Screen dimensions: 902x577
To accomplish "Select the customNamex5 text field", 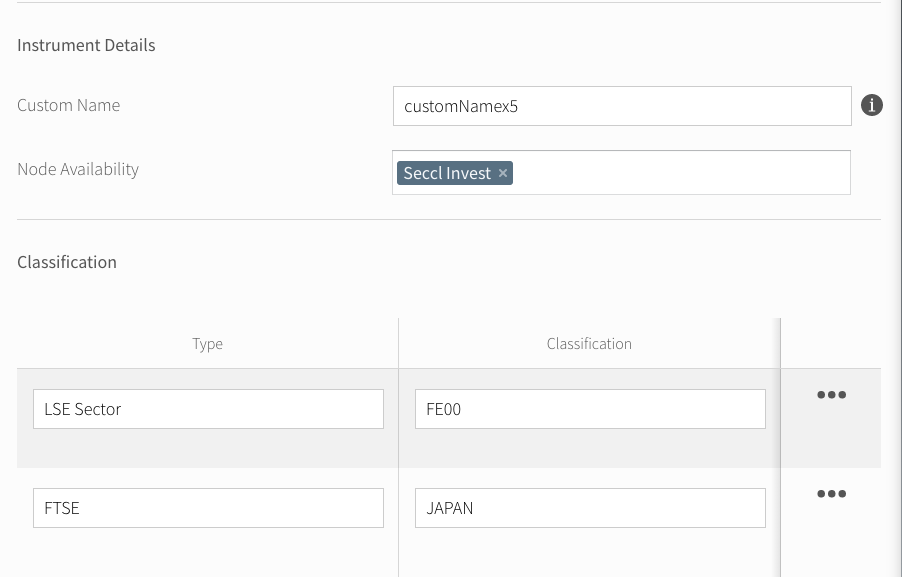I will 622,105.
